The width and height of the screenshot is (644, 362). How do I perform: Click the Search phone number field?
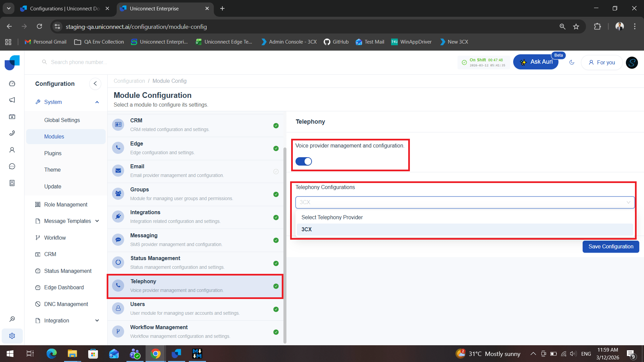[x=79, y=62]
